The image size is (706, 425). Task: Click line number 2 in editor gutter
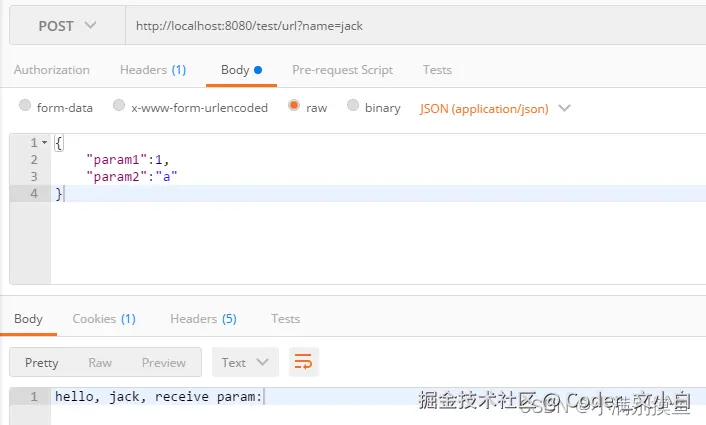34,159
